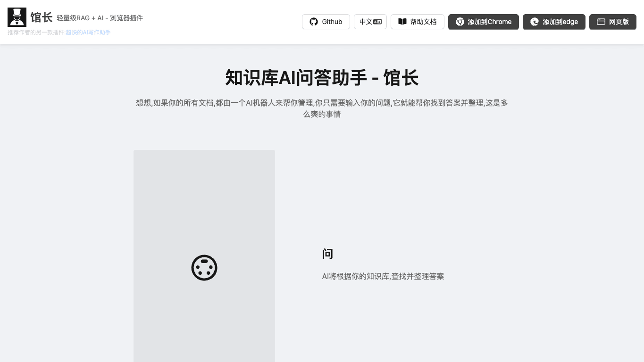Screen dimensions: 644x362
Task: Click the 知识库AI问答助手 - 馆长 heading
Action: point(322,77)
